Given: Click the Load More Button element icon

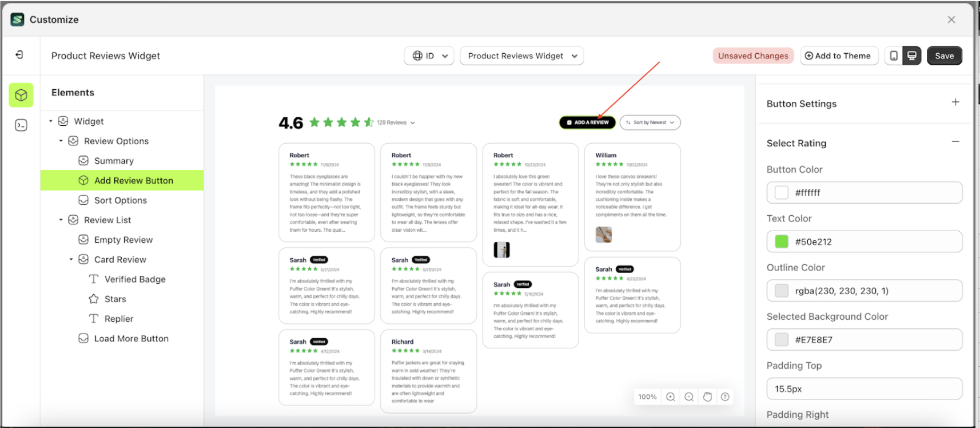Looking at the screenshot, I should coord(83,338).
